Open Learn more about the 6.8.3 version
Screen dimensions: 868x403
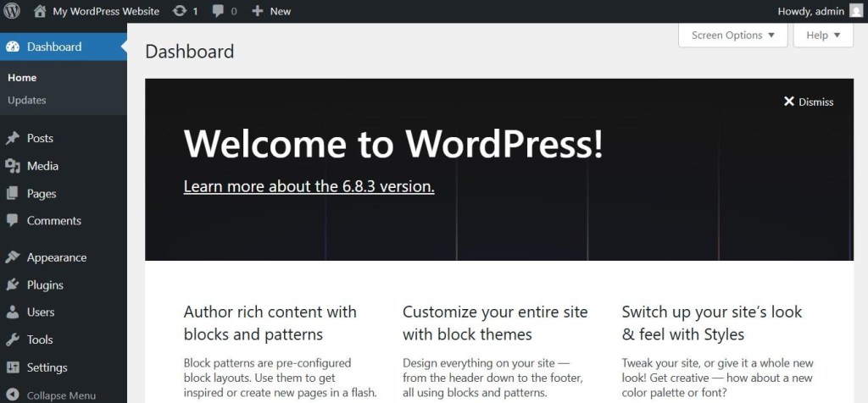click(309, 187)
